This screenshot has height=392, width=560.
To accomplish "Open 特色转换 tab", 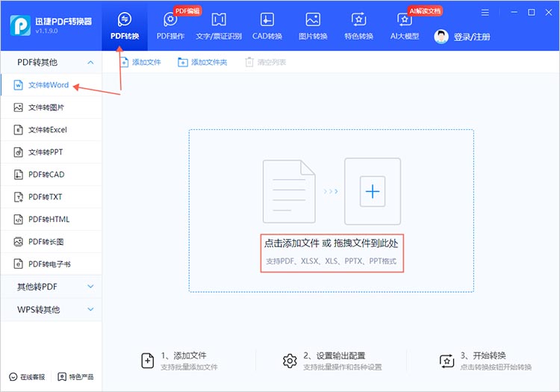I will pos(358,26).
